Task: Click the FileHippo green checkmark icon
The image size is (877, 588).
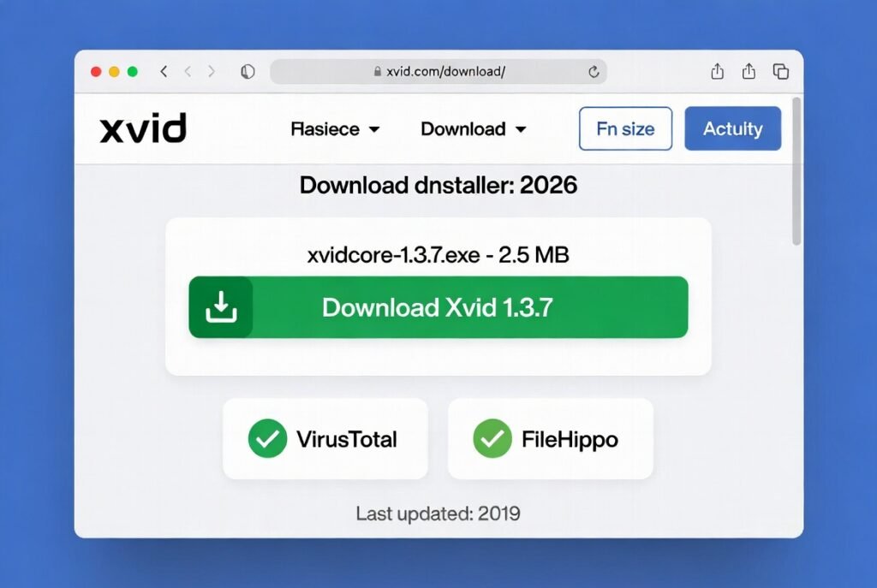Action: click(x=492, y=438)
